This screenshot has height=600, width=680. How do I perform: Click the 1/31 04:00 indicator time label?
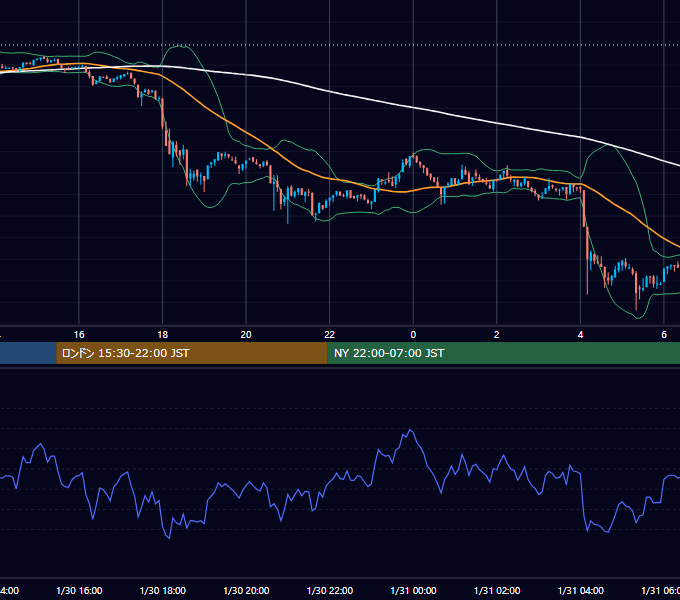point(581,590)
